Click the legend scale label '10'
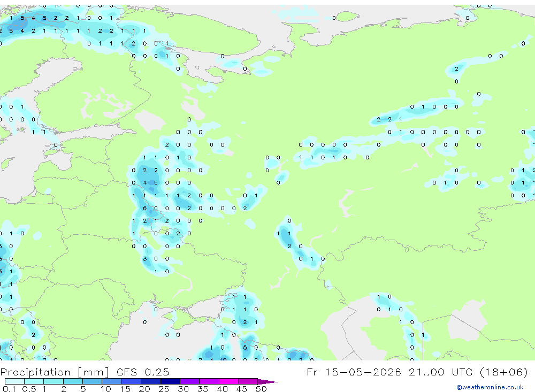Screen dimensions: 535x392 (x=106, y=389)
